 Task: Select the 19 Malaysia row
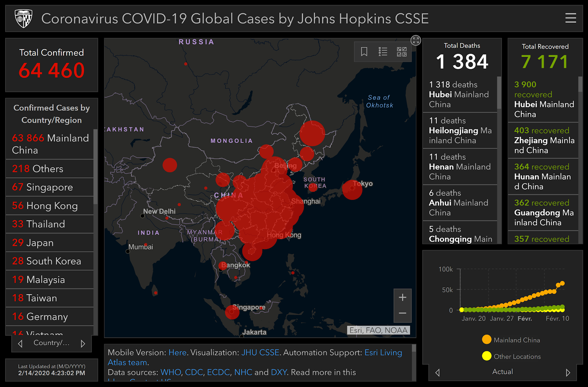click(50, 280)
